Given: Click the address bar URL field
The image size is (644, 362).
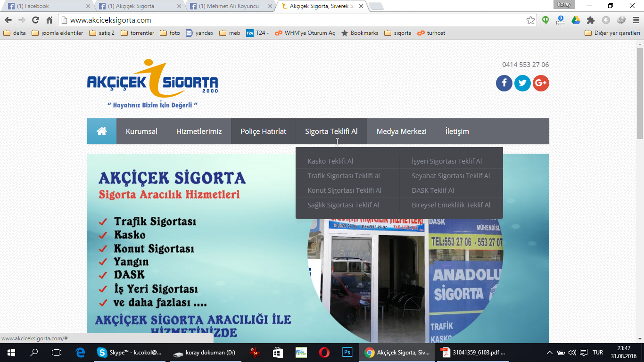Looking at the screenshot, I should [x=297, y=20].
